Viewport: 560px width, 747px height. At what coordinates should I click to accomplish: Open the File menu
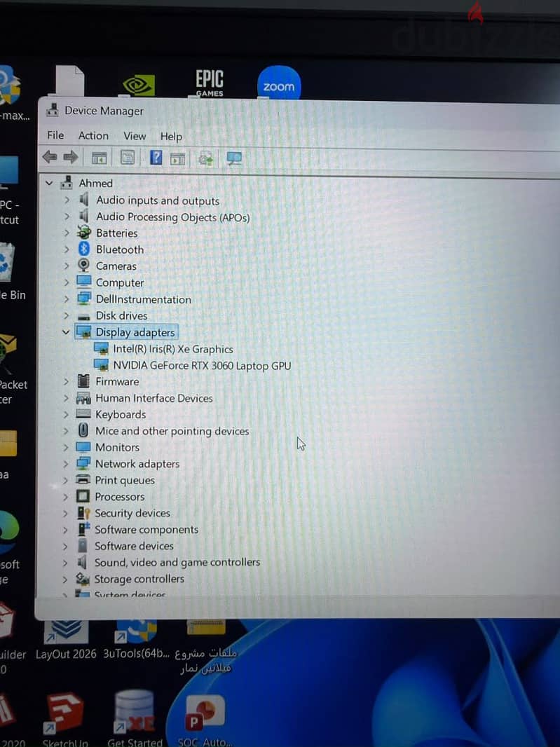pos(55,135)
